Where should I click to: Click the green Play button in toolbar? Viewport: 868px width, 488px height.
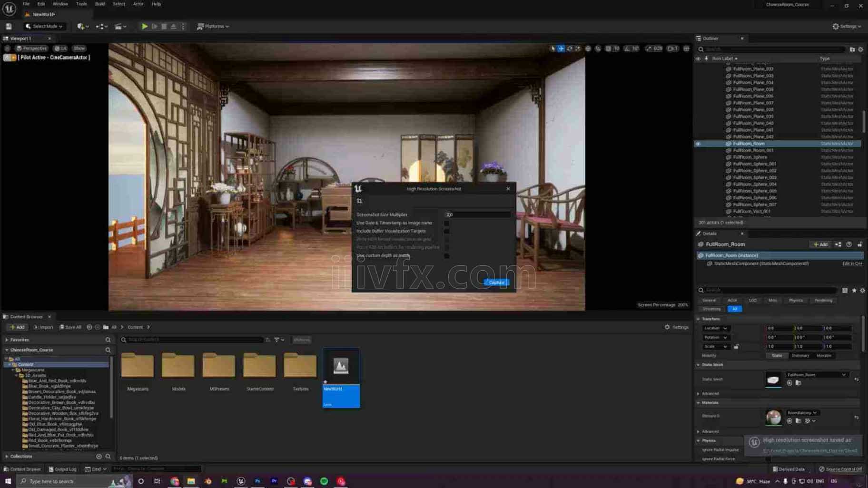pos(144,27)
